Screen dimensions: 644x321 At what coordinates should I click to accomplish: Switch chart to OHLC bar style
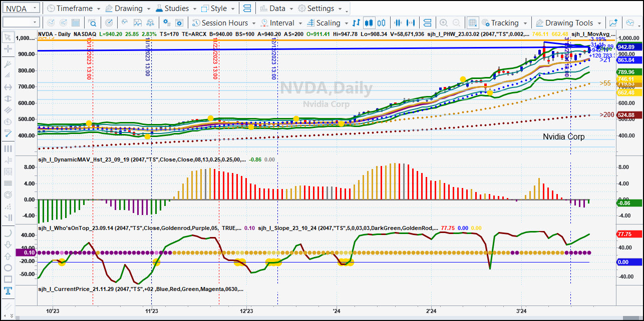click(x=356, y=22)
